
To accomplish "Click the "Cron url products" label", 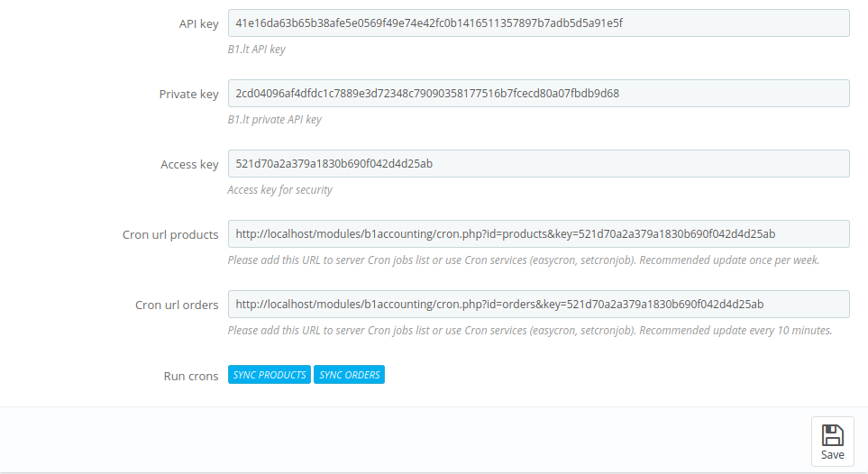I will pos(170,235).
